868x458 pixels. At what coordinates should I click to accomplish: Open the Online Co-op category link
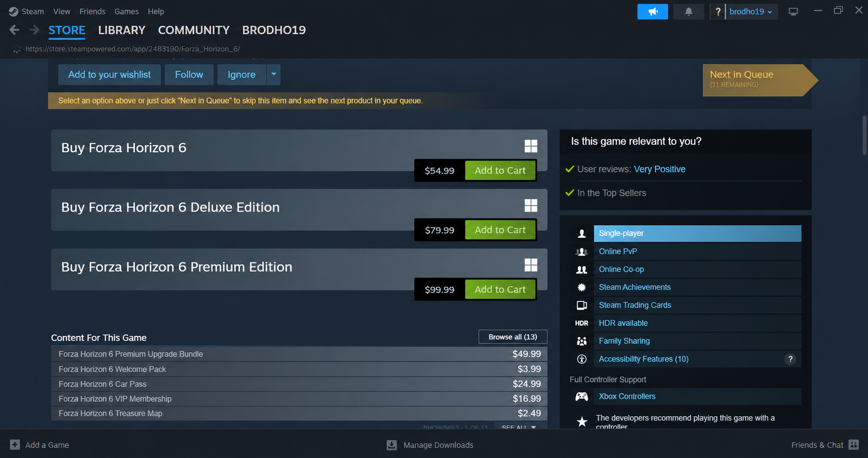click(x=698, y=269)
